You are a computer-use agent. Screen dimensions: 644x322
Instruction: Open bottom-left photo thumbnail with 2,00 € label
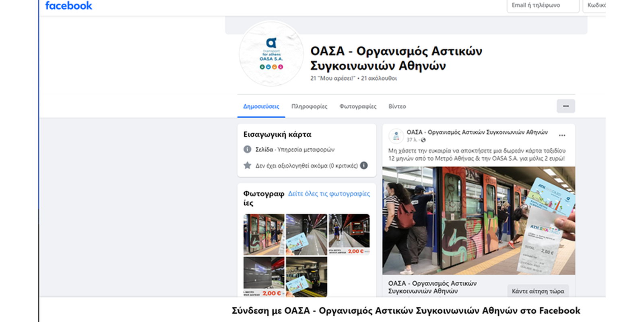tap(264, 277)
